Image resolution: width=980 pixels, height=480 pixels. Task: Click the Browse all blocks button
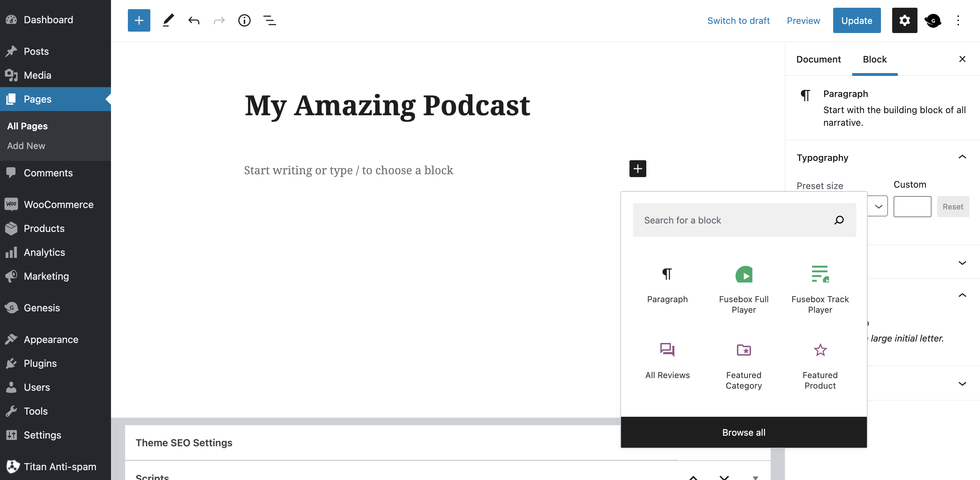(x=743, y=432)
